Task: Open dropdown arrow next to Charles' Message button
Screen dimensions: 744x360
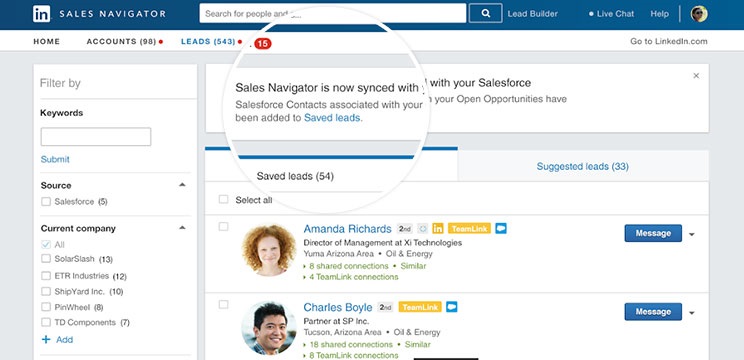Action: click(x=692, y=313)
